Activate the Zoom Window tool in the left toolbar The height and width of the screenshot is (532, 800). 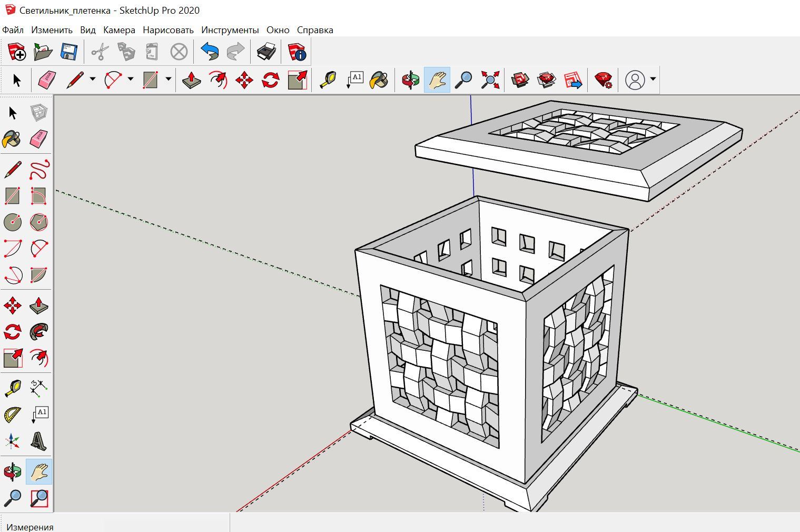(x=39, y=498)
